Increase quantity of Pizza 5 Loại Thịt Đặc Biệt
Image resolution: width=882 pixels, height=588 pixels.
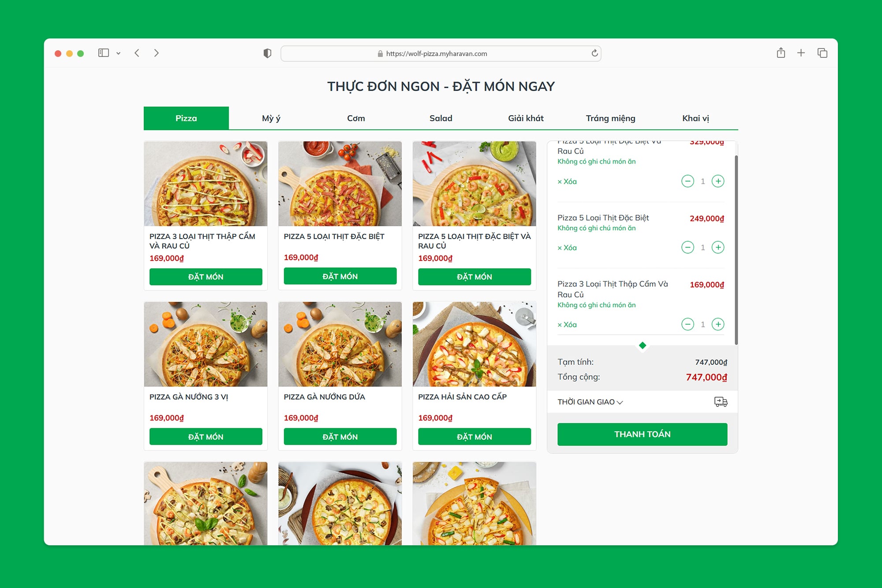(x=718, y=247)
